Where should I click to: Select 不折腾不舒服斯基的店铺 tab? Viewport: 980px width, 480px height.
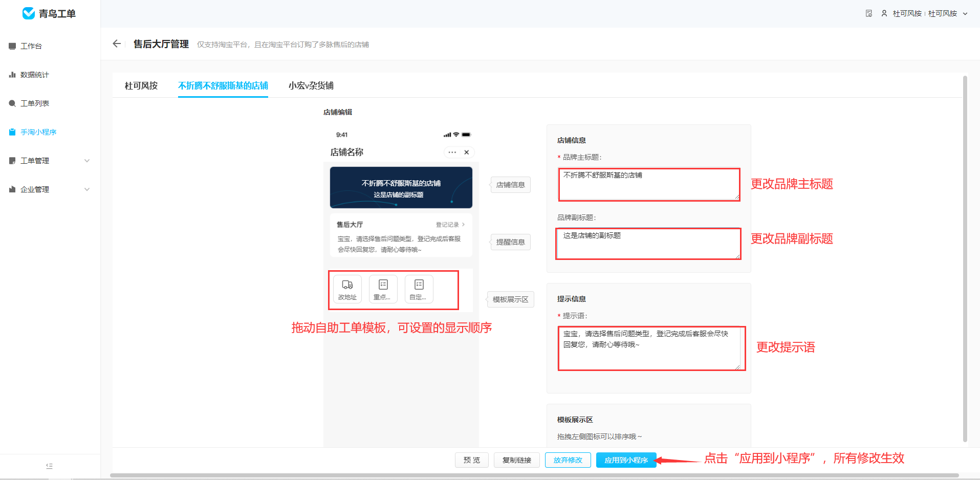tap(223, 85)
